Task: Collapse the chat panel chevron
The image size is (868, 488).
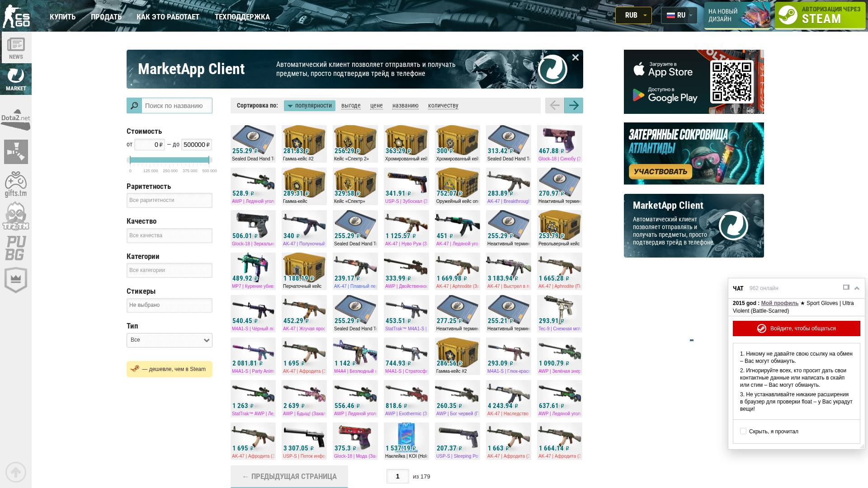Action: pyautogui.click(x=857, y=288)
